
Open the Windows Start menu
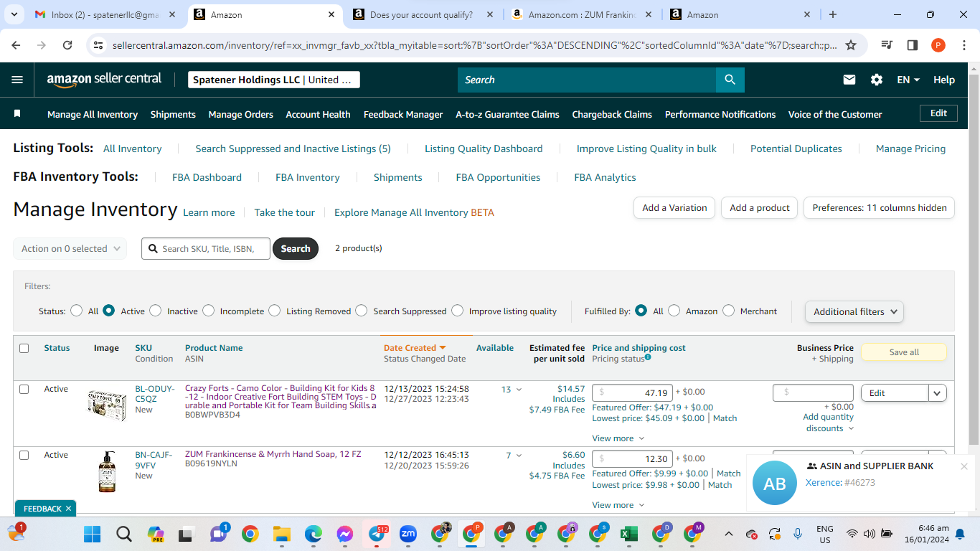[x=93, y=534]
